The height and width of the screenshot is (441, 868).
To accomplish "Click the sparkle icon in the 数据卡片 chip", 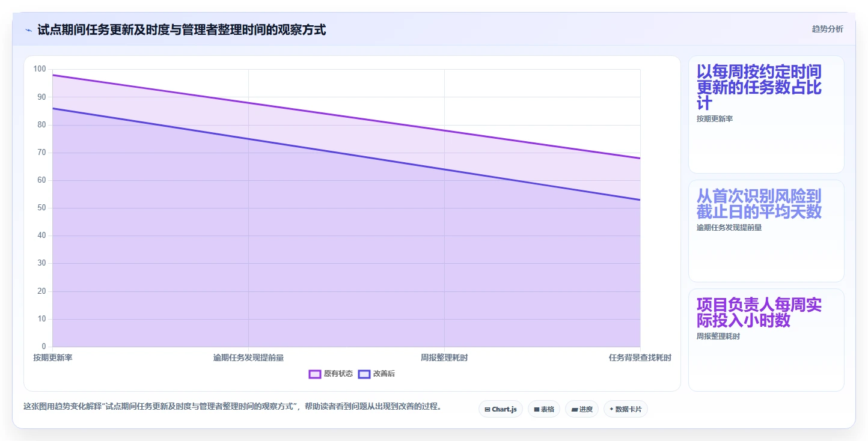I will coord(611,409).
